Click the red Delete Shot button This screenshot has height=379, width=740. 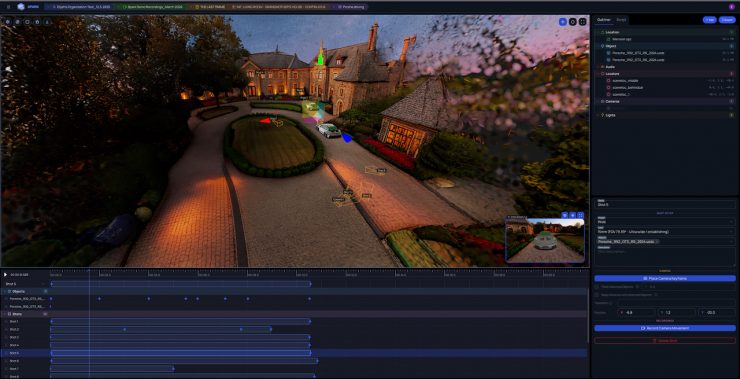point(665,340)
